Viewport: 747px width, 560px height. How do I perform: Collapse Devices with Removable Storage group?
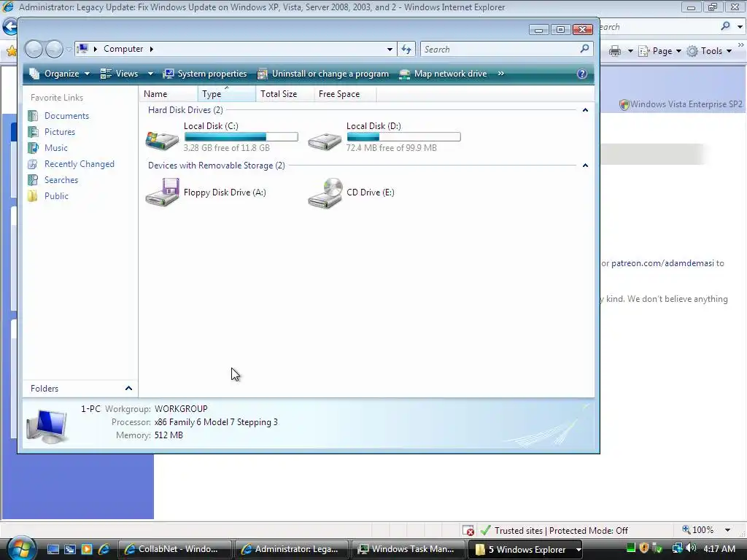[x=585, y=166]
